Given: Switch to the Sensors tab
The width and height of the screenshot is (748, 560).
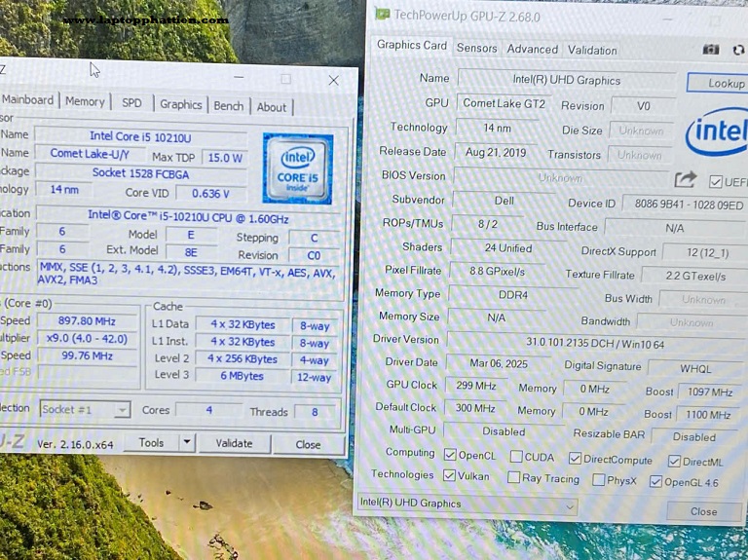Looking at the screenshot, I should [476, 48].
